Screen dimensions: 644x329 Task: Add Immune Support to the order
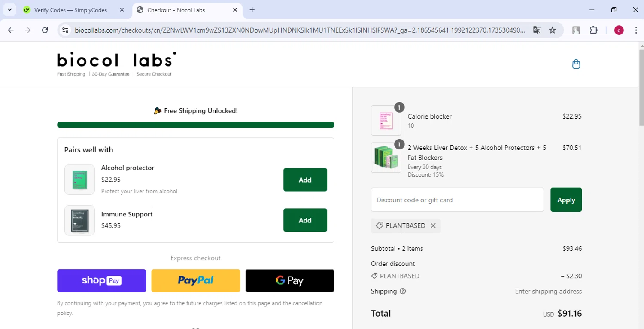[305, 220]
